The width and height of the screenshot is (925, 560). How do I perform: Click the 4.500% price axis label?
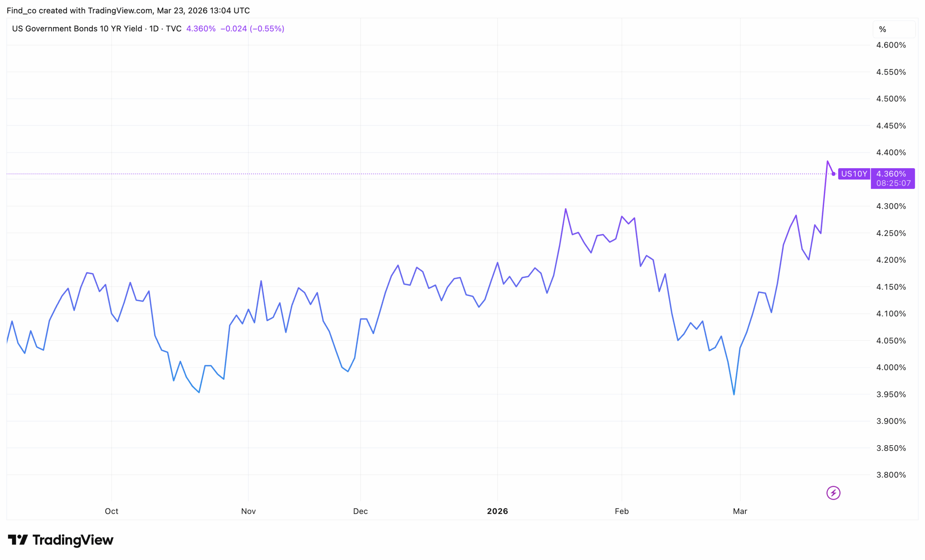click(891, 99)
